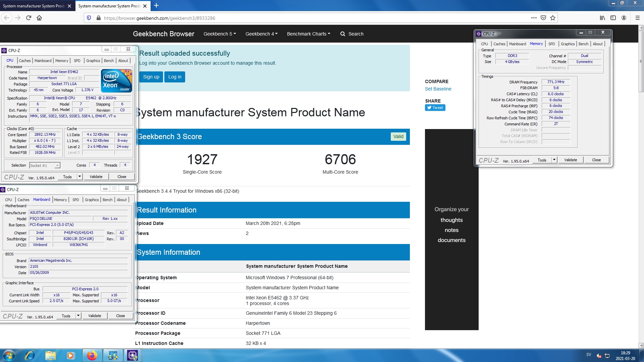Click Log in button

point(175,77)
